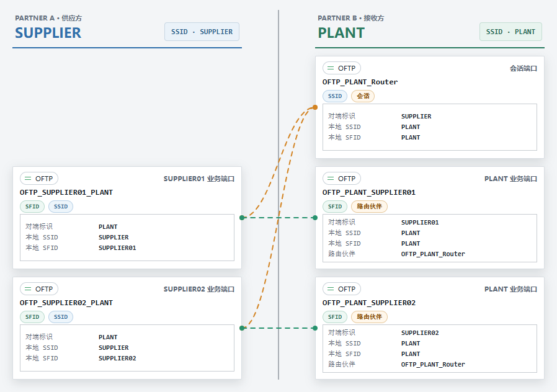Click 本地 SSID value SUPPLIER in OFTP_SUPPLIER01_PLANT card

coord(114,238)
